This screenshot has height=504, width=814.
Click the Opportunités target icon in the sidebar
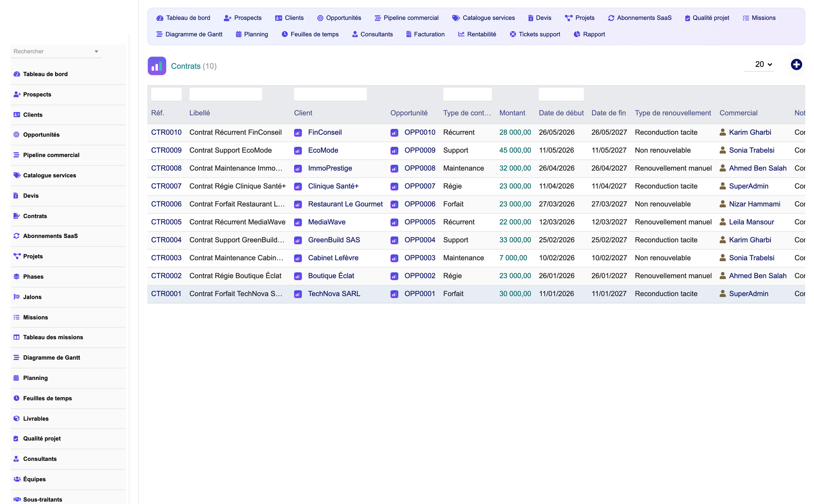click(17, 135)
